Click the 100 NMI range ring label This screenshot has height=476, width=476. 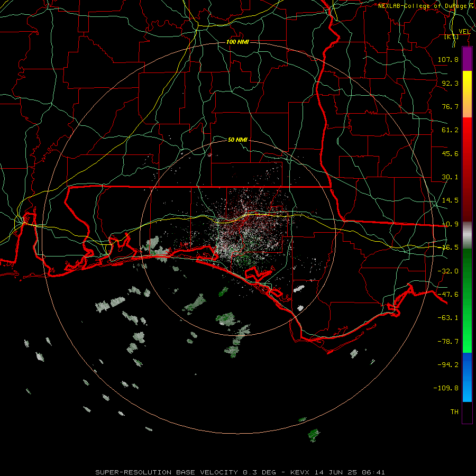click(237, 42)
